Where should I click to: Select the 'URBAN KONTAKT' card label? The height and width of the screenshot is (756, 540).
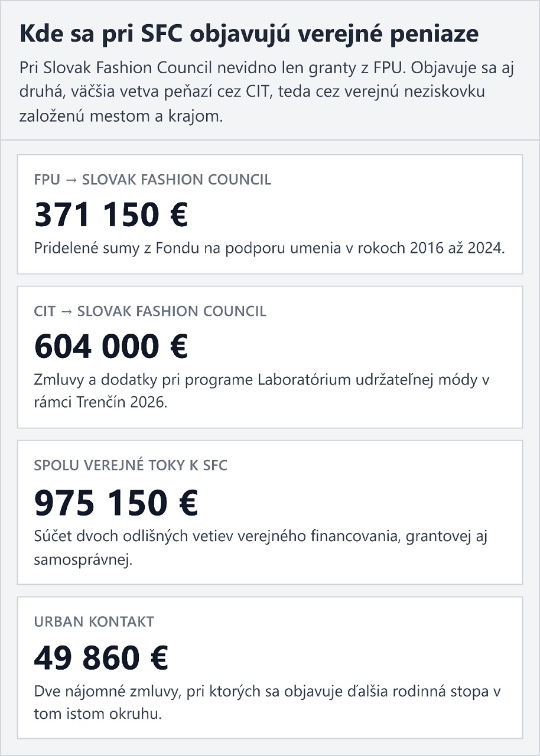(x=94, y=621)
